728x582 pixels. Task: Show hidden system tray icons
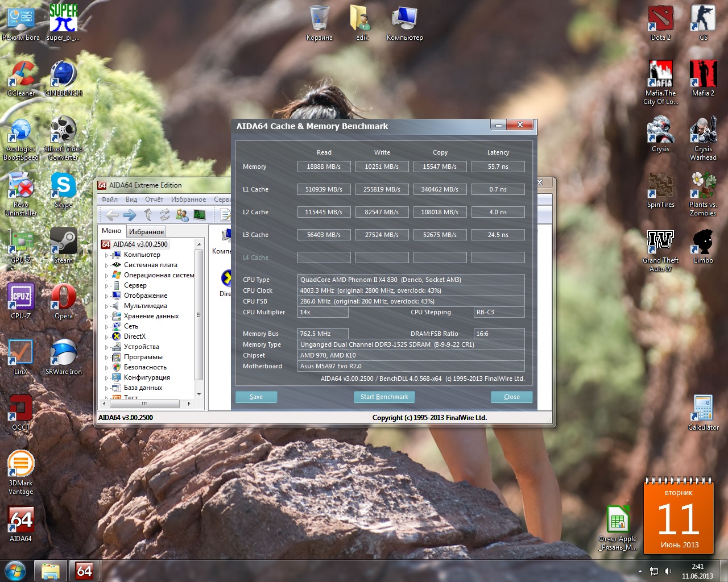(x=640, y=571)
